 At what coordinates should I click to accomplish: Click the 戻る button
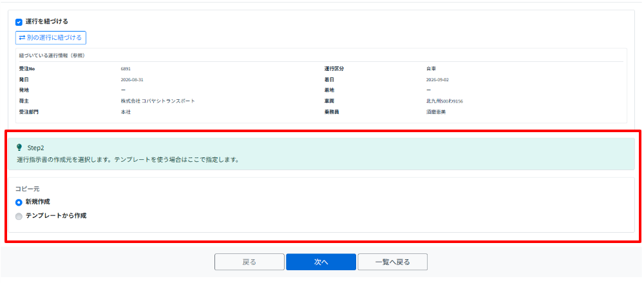249,262
